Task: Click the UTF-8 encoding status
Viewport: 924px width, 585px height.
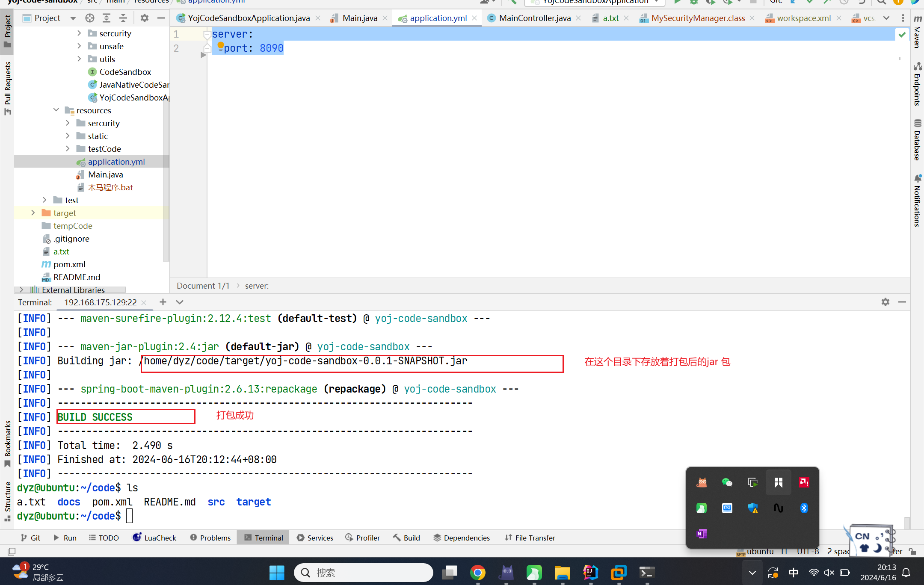Action: tap(808, 551)
